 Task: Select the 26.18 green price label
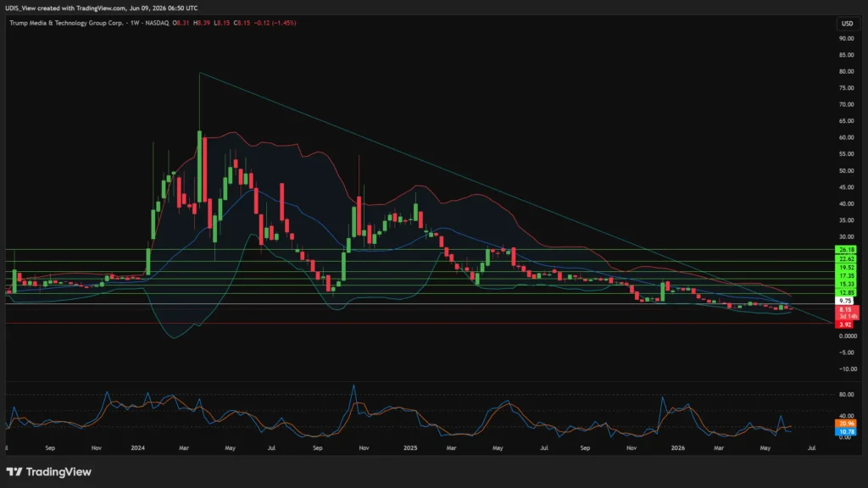coord(847,250)
